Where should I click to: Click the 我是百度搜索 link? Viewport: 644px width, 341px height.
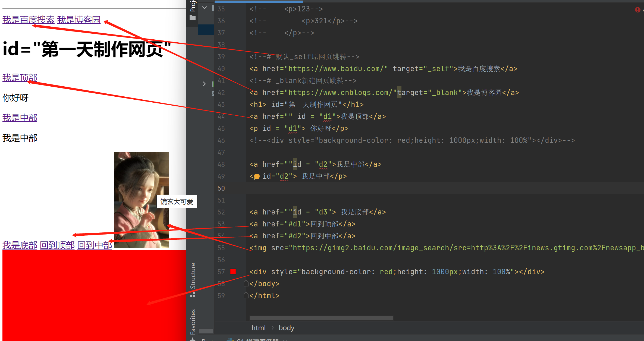coord(28,20)
